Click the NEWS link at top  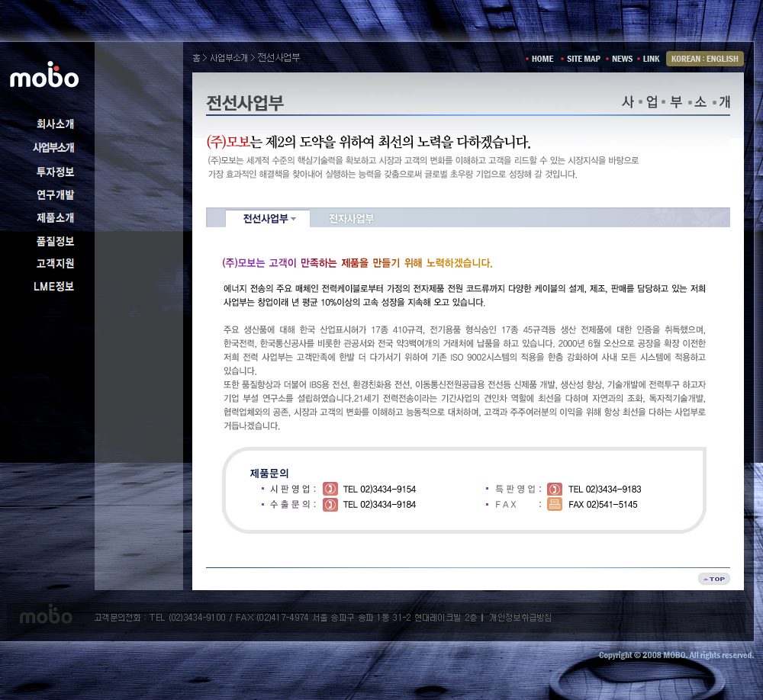click(622, 59)
